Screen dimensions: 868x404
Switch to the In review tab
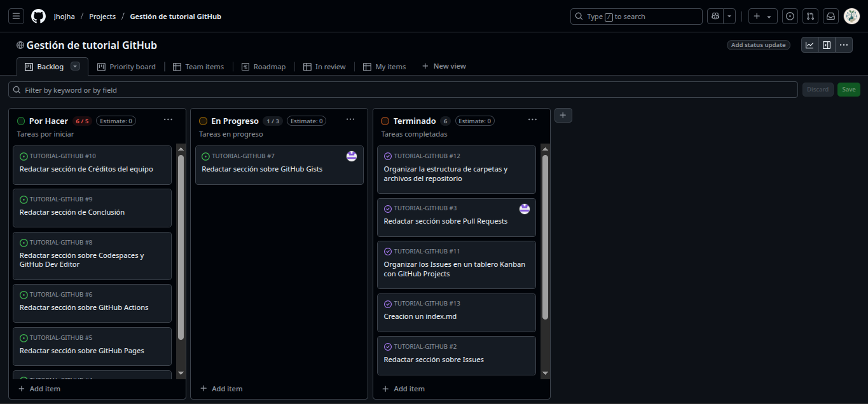pyautogui.click(x=324, y=67)
